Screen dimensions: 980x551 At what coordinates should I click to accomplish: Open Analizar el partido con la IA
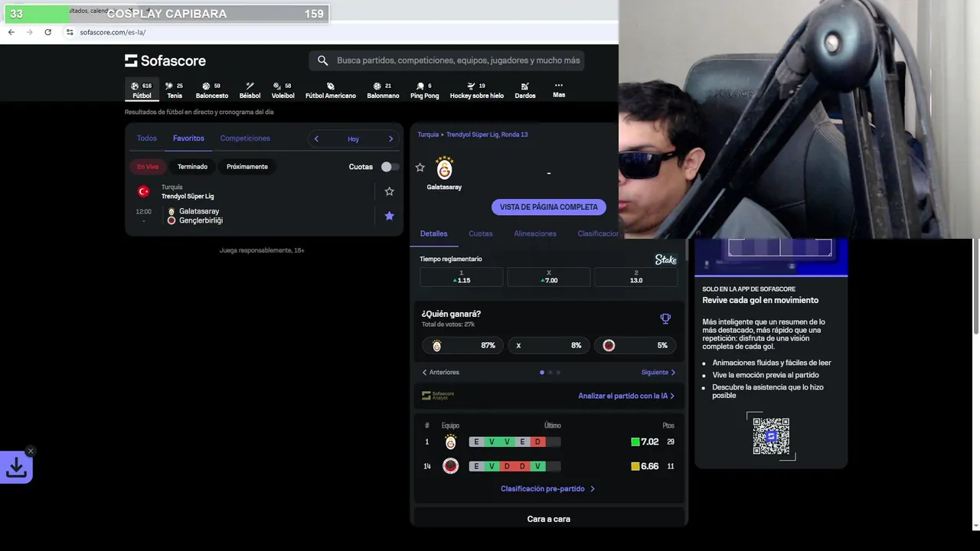click(x=626, y=396)
